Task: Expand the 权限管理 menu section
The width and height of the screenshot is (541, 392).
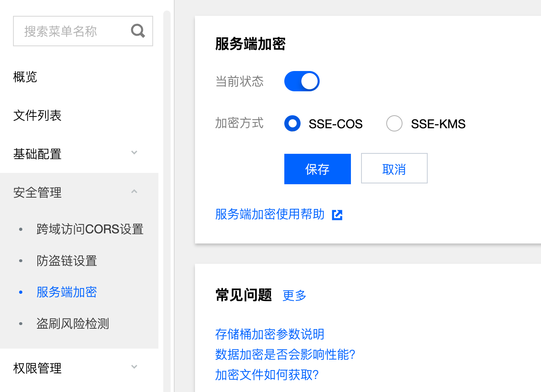Action: pyautogui.click(x=134, y=367)
